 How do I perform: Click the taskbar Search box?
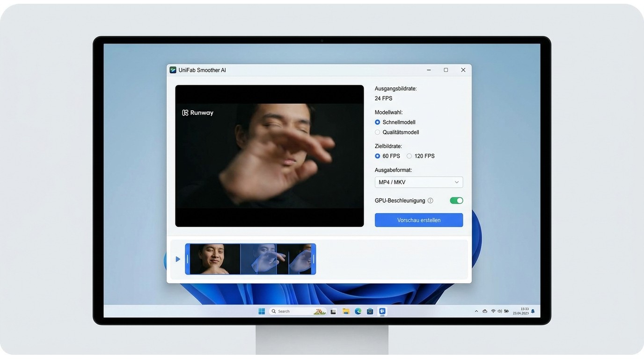(298, 311)
